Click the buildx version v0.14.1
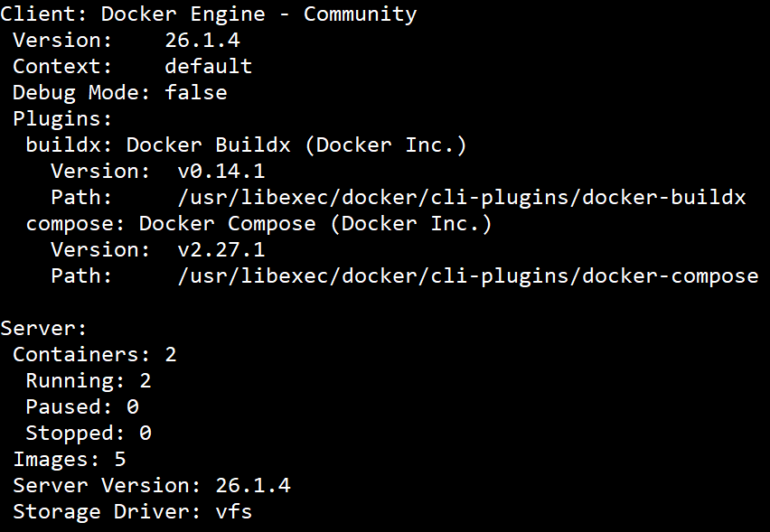Viewport: 770px width, 532px height. pos(221,171)
